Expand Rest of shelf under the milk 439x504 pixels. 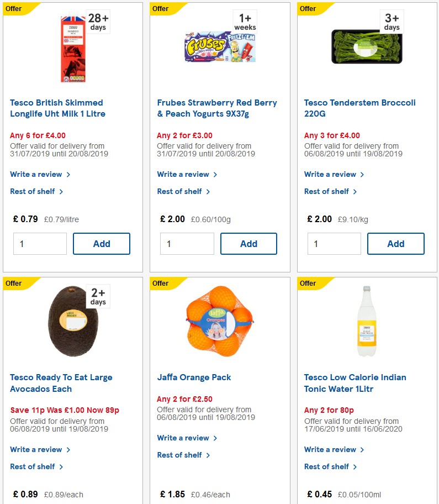pos(33,191)
